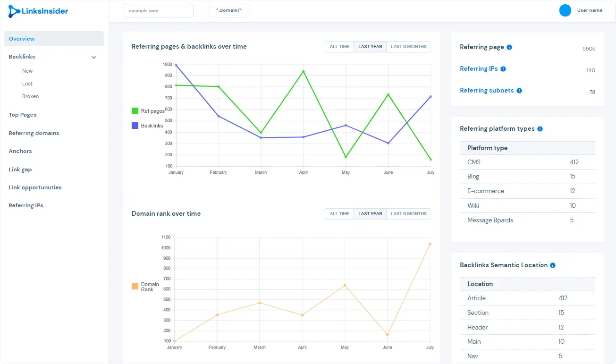Collapse the Backlinks sidebar section
Viewport: 616px width, 364px height.
pos(94,57)
